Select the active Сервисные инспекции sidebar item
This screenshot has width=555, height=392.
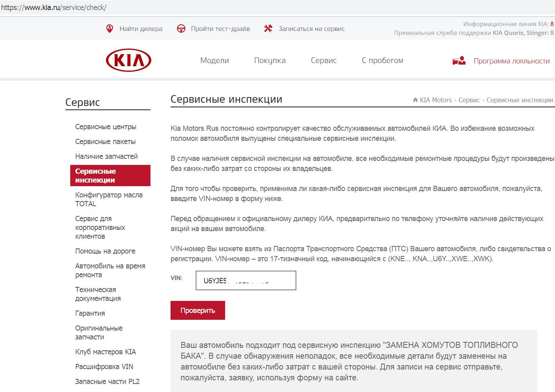point(110,176)
